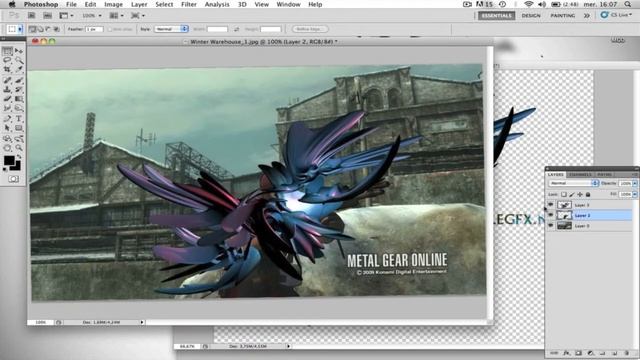The image size is (640, 360).
Task: Toggle Lock position
Action: pyautogui.click(x=580, y=194)
